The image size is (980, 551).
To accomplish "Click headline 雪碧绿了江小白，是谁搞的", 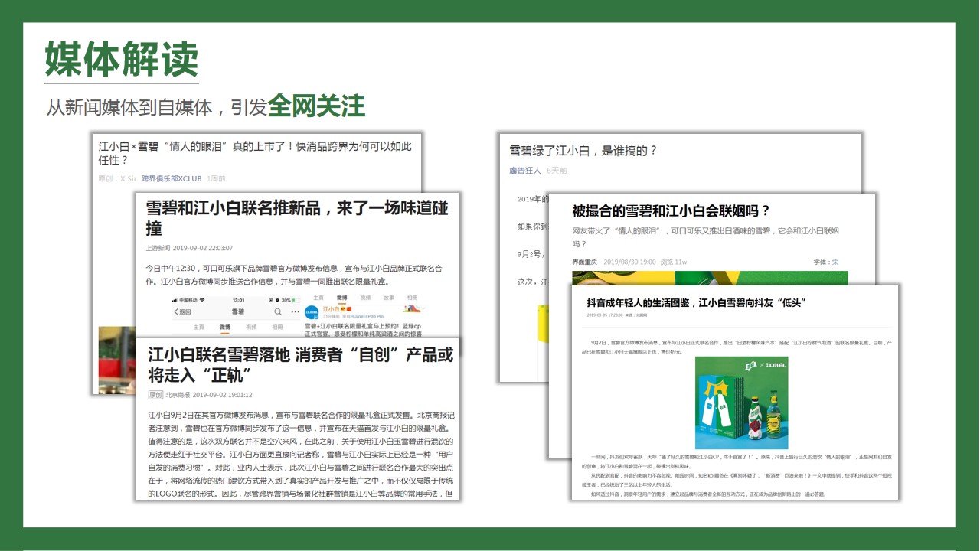I will (x=583, y=151).
